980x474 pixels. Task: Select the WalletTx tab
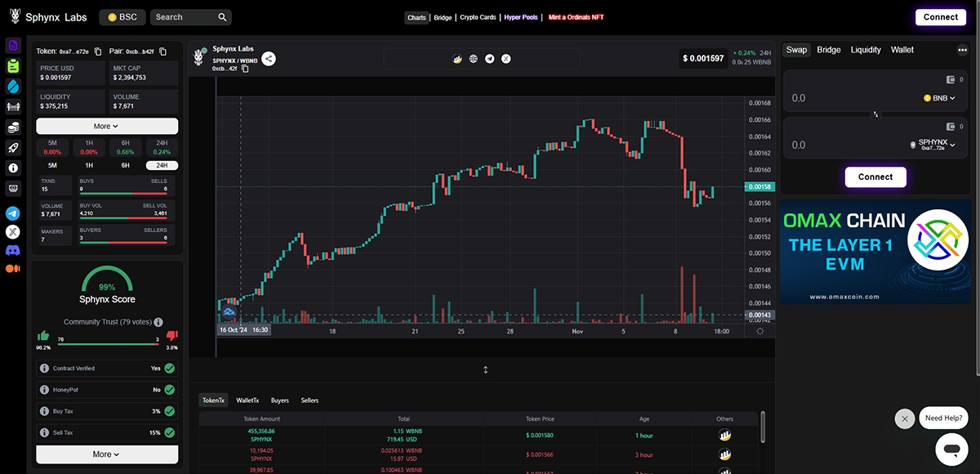247,400
